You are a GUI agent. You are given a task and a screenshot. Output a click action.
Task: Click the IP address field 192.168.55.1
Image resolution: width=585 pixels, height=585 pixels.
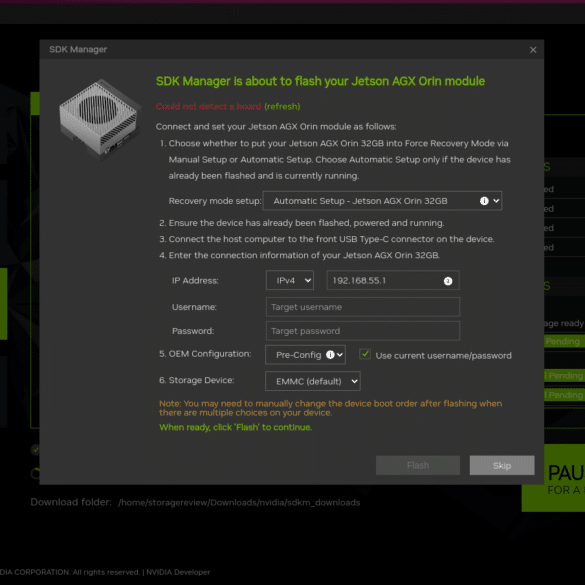coord(393,280)
